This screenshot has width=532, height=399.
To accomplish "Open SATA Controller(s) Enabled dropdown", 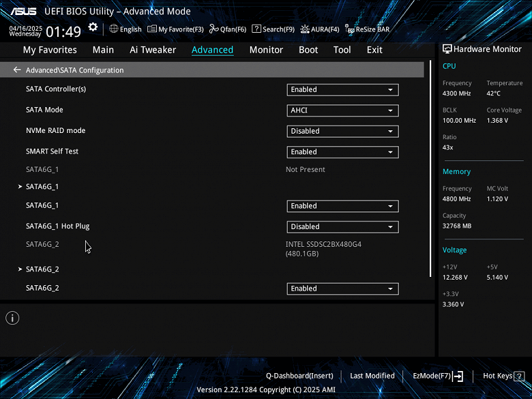I will click(342, 89).
